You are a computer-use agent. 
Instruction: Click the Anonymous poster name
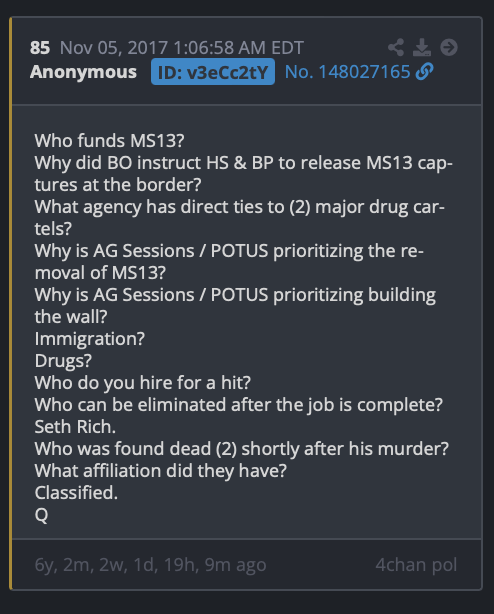(83, 72)
